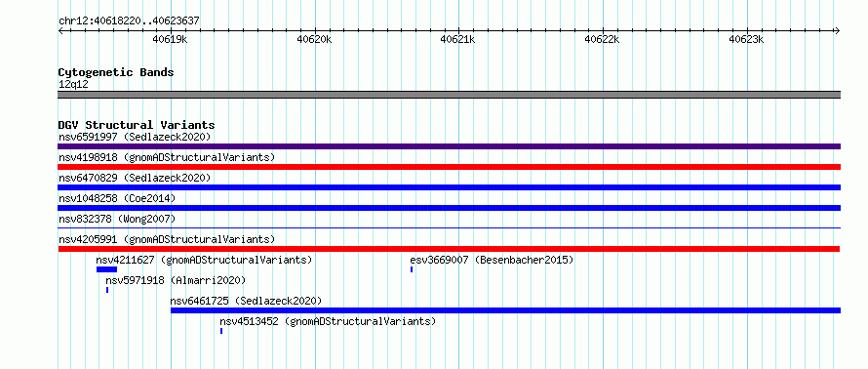Open the nsv4513452 (gnomADStructuralVariants) label
Image resolution: width=868 pixels, height=369 pixels.
[x=328, y=321]
